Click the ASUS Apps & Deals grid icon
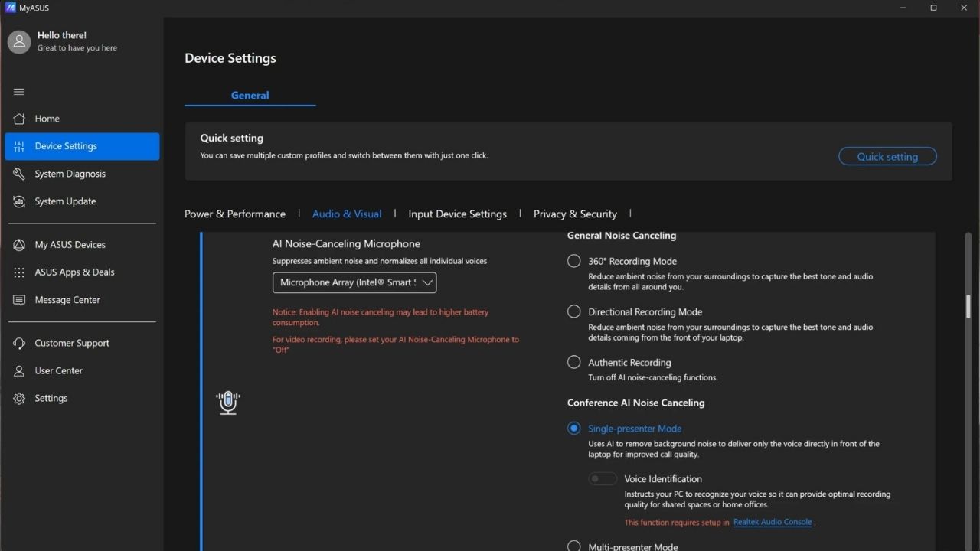Viewport: 980px width, 551px height. tap(19, 272)
